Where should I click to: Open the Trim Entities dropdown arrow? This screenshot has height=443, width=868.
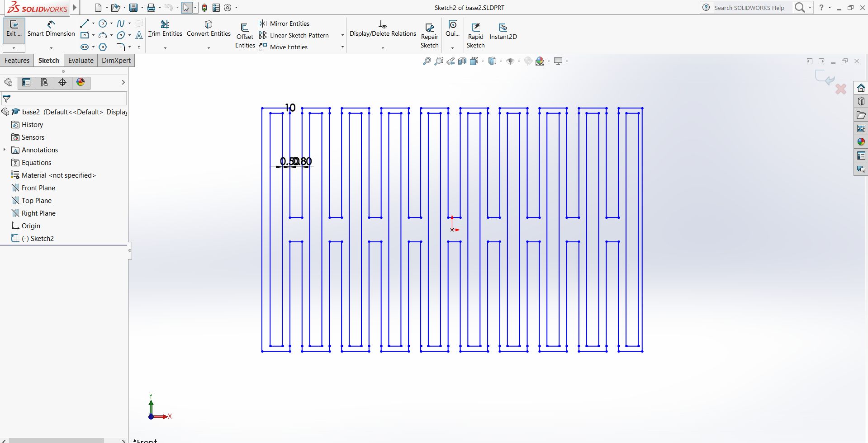coord(165,48)
